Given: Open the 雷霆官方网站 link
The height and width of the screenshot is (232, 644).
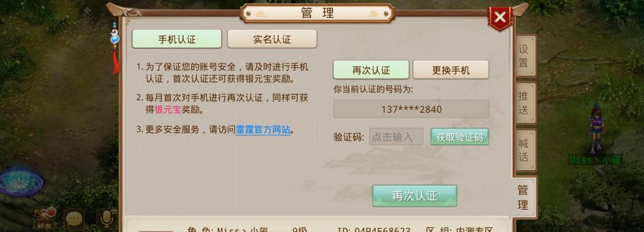Looking at the screenshot, I should [263, 130].
